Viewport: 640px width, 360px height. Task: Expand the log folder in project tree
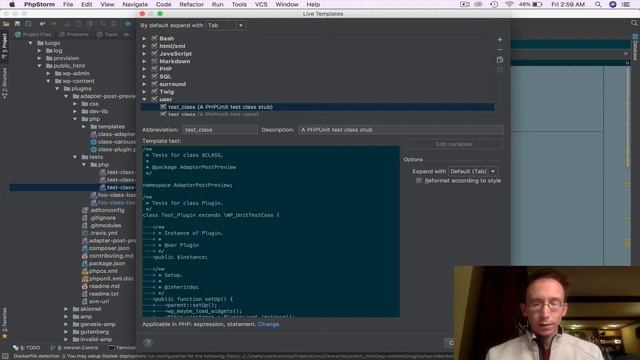(39, 51)
